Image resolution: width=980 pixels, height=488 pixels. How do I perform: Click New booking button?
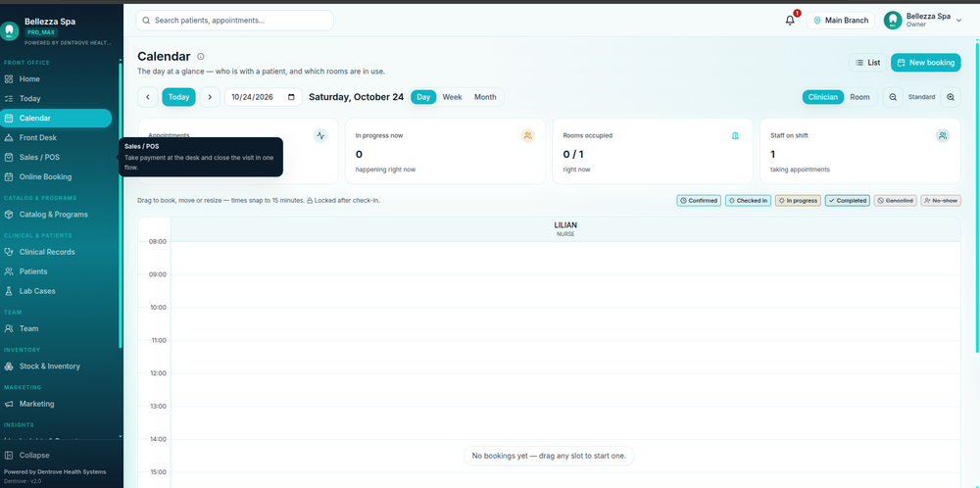tap(926, 63)
